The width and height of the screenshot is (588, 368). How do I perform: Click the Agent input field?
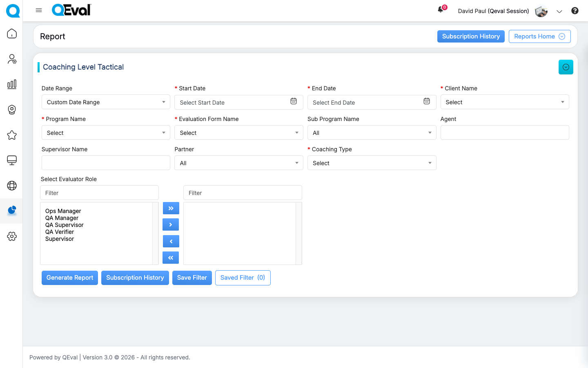pyautogui.click(x=504, y=132)
